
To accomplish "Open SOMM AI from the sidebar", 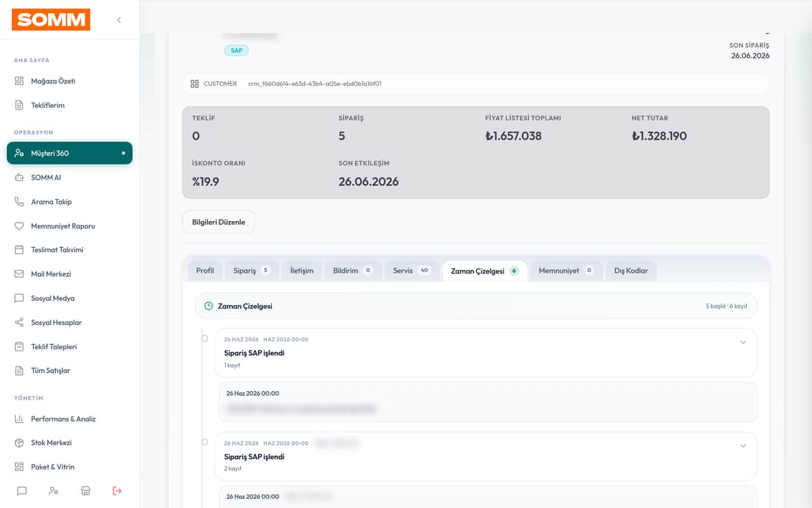I will (x=70, y=178).
